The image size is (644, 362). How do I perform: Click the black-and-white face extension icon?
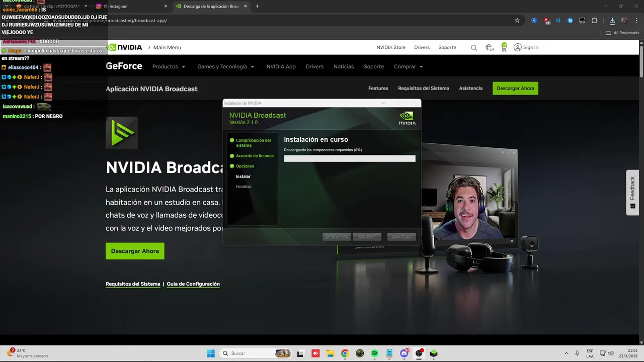[x=582, y=21]
